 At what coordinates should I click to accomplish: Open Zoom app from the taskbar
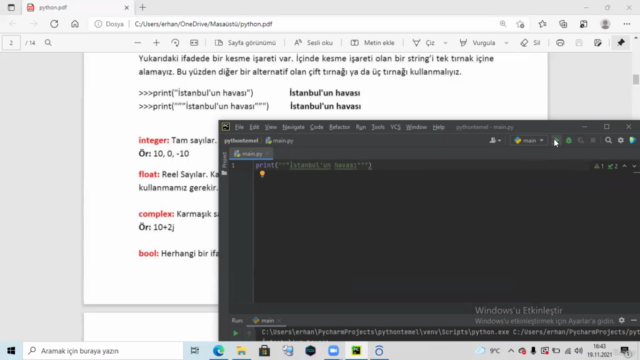(x=333, y=351)
